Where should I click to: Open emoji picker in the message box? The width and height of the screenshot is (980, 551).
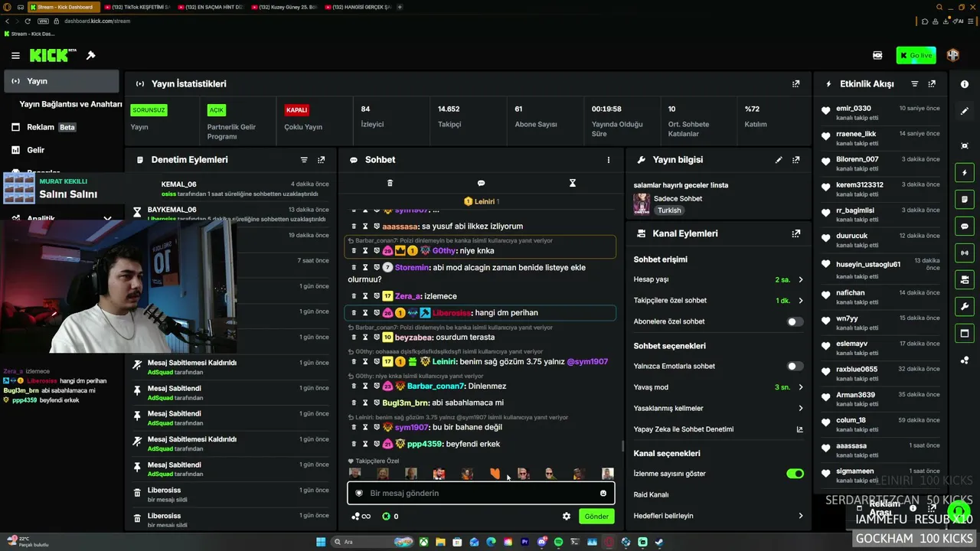click(603, 493)
